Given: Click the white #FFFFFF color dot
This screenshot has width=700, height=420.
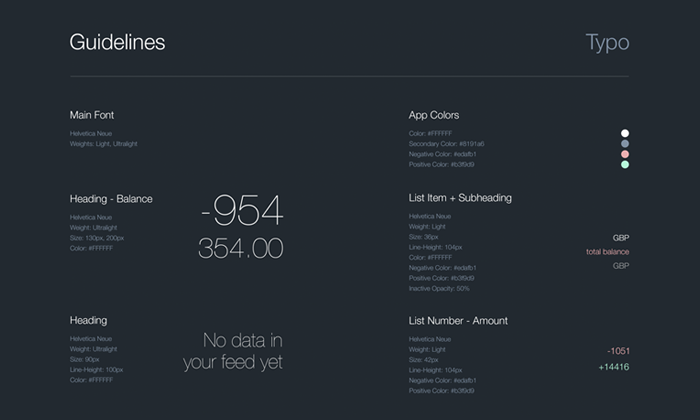Looking at the screenshot, I should (x=625, y=133).
